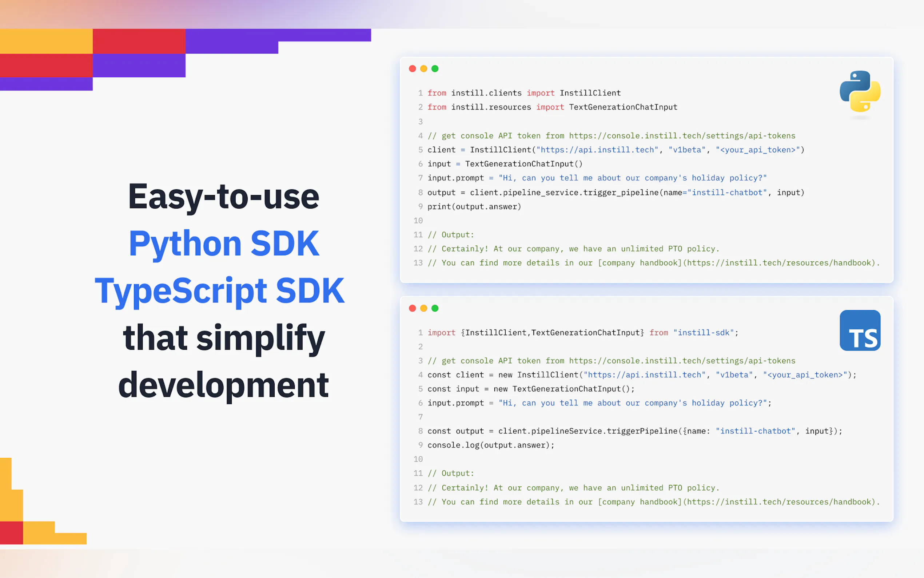Click the yellow block in top-left decoration
This screenshot has width=924, height=578.
(x=46, y=41)
